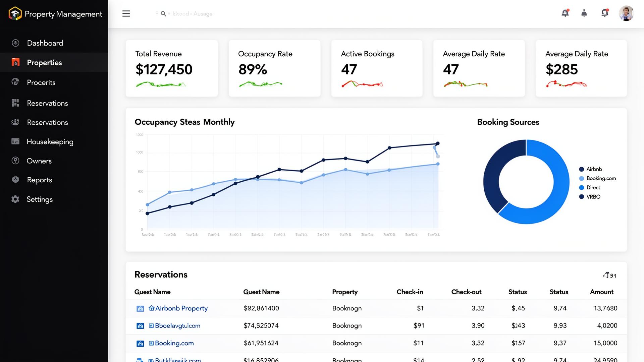Click the Dashboard sidebar icon

point(15,43)
